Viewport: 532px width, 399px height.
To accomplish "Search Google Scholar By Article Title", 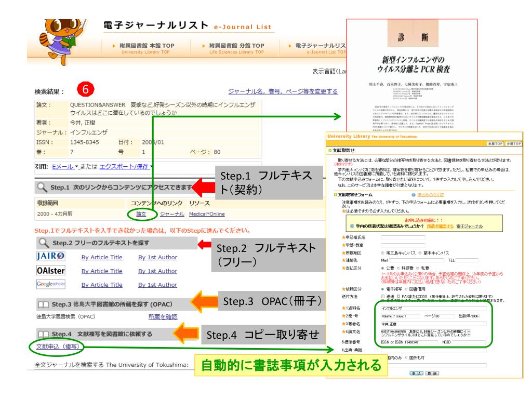I will (102, 285).
